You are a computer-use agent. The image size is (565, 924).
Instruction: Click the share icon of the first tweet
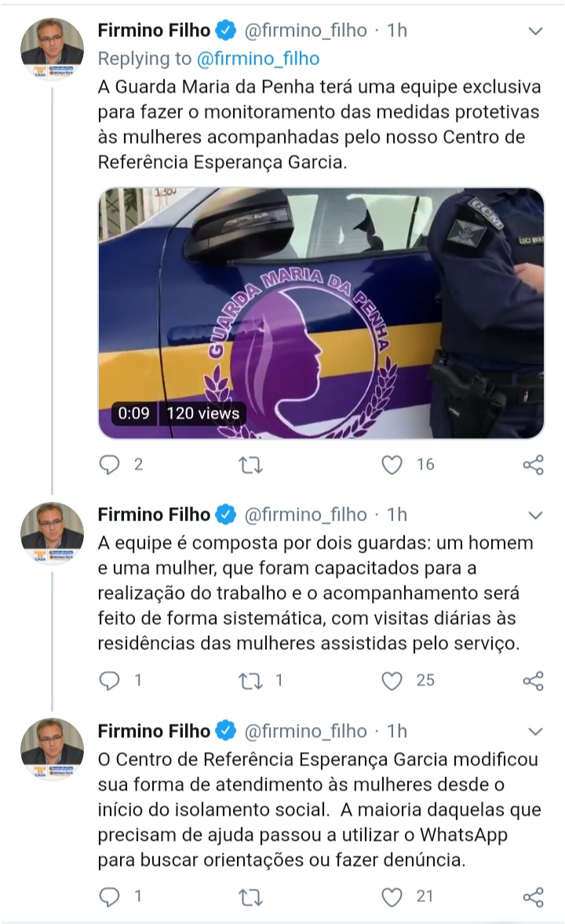534,465
